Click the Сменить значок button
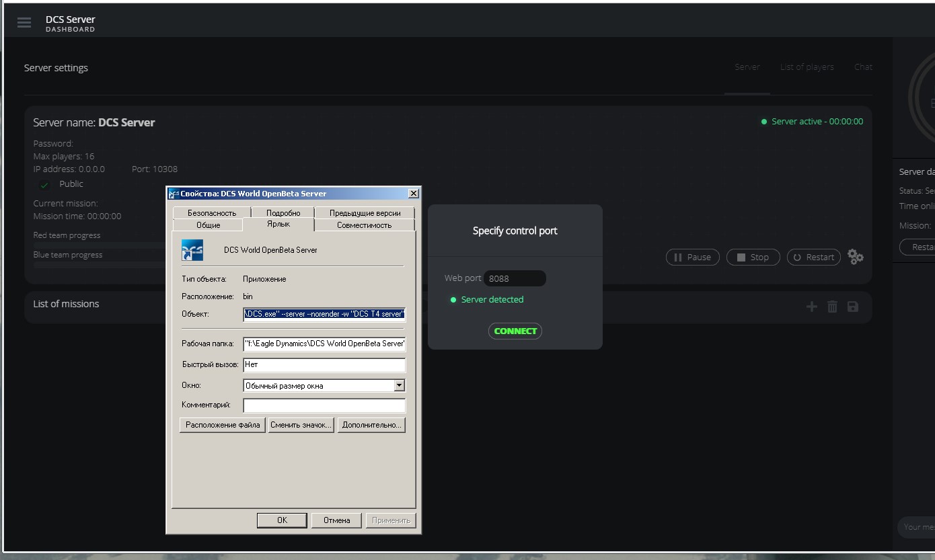 301,425
